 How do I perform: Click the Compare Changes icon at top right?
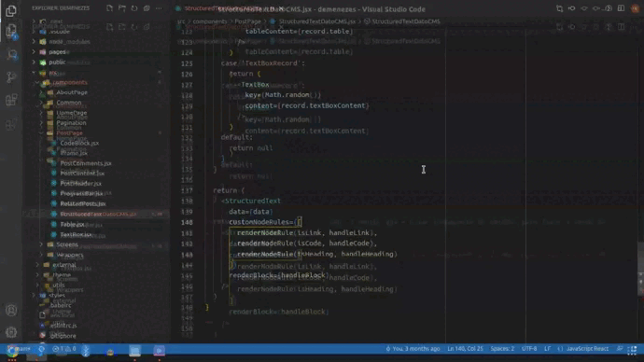tap(559, 8)
